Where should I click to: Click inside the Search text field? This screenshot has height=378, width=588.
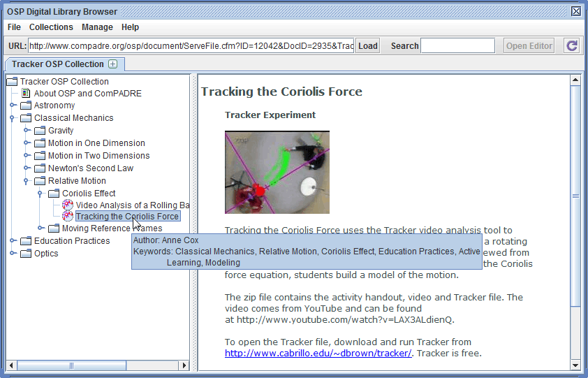(457, 46)
